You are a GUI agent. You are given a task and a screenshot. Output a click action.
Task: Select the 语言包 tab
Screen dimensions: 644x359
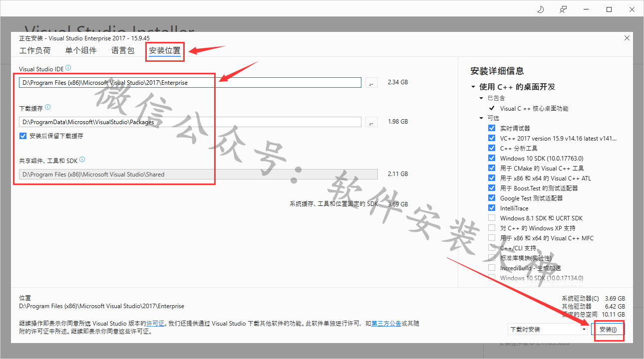click(123, 50)
